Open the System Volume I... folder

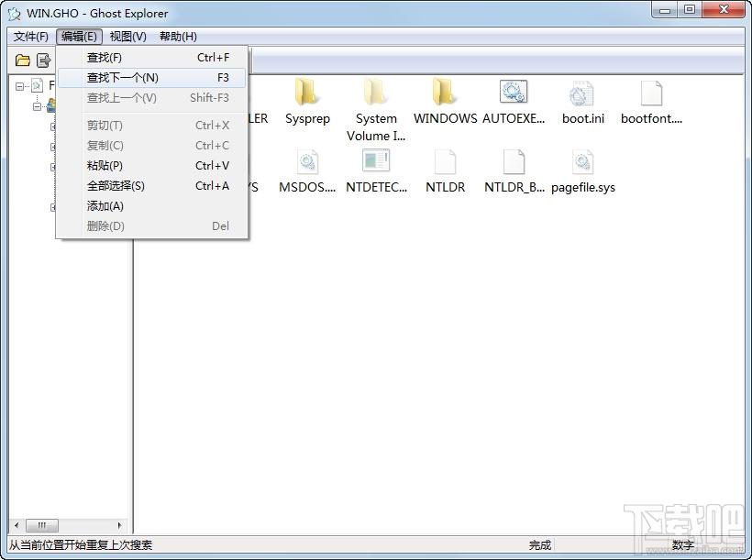[376, 93]
